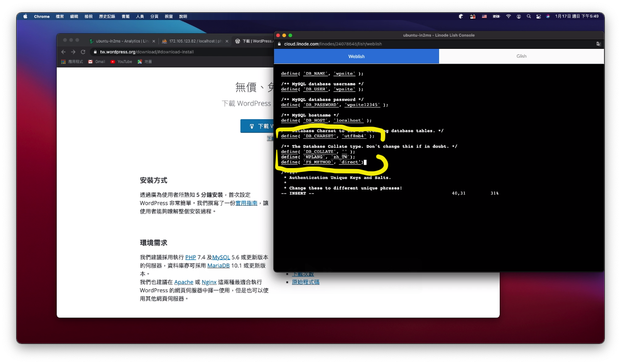621x364 pixels.
Task: Open the 檔案 menu in menu bar
Action: pos(60,16)
